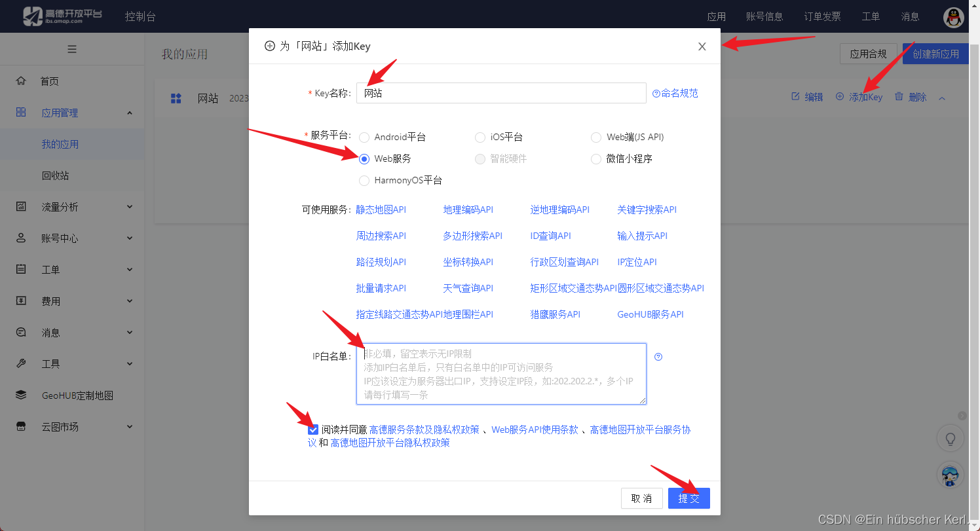Toggle the 阅读并同意 agreement checkbox

pyautogui.click(x=313, y=430)
